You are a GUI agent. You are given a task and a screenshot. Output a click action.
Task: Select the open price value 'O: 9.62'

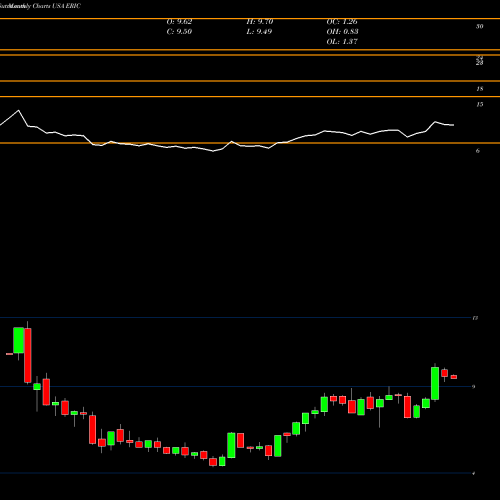pyautogui.click(x=179, y=22)
